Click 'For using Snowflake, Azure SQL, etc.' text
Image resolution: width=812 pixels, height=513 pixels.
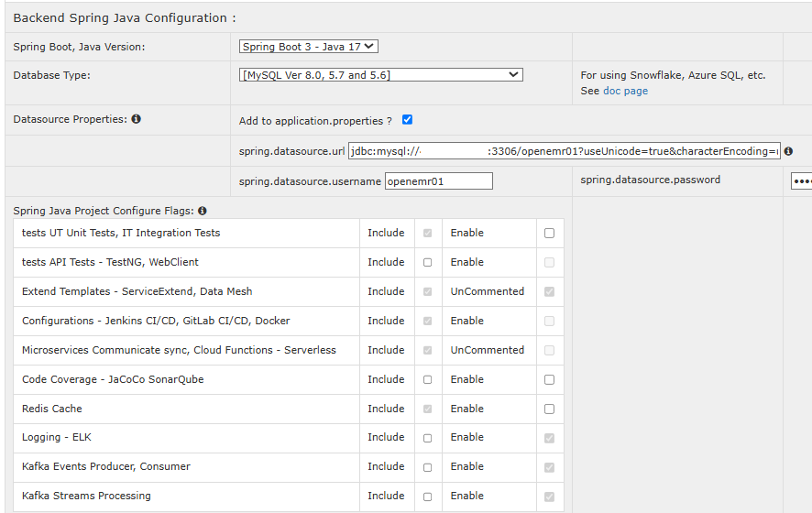pos(673,75)
